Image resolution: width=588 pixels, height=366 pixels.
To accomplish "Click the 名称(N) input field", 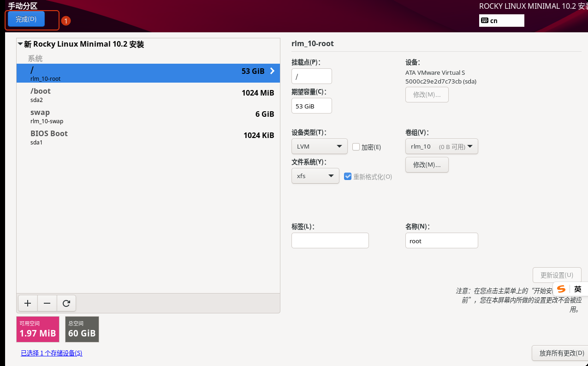I will [x=442, y=240].
